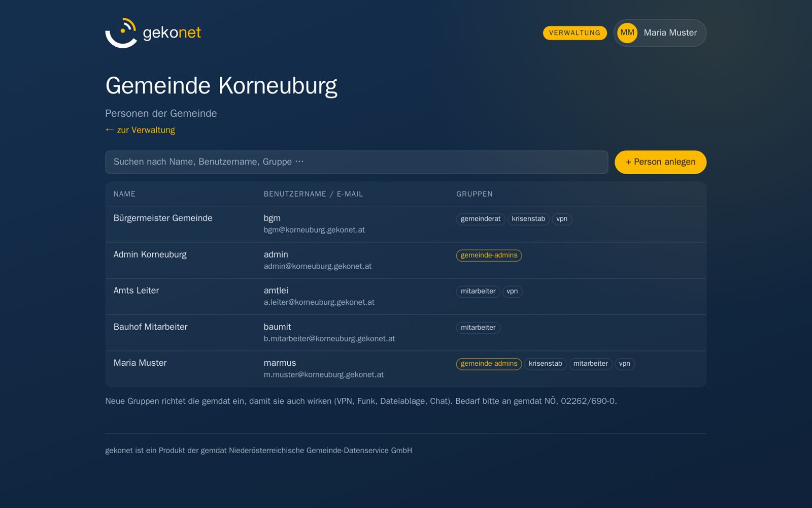Click krisenstab tag in Maria Muster row

click(x=546, y=364)
